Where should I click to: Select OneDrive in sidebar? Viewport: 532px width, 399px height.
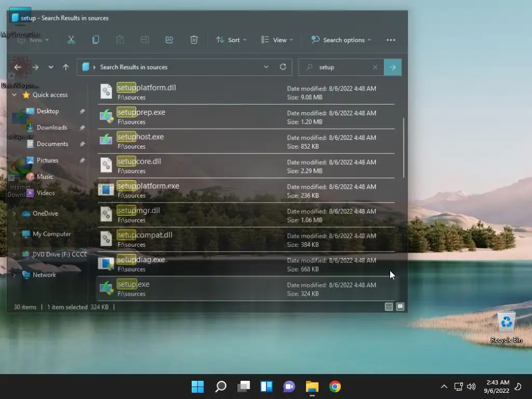45,214
